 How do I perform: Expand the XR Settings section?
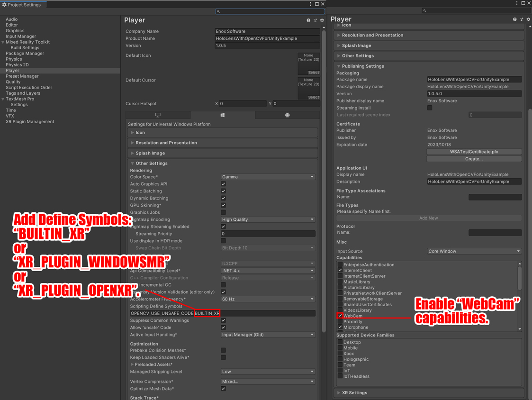tap(355, 392)
